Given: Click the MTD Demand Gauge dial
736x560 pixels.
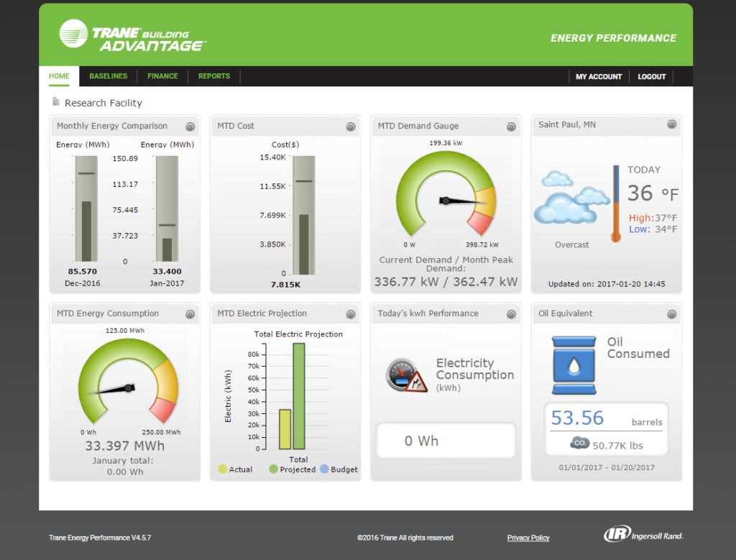Looking at the screenshot, I should point(446,194).
